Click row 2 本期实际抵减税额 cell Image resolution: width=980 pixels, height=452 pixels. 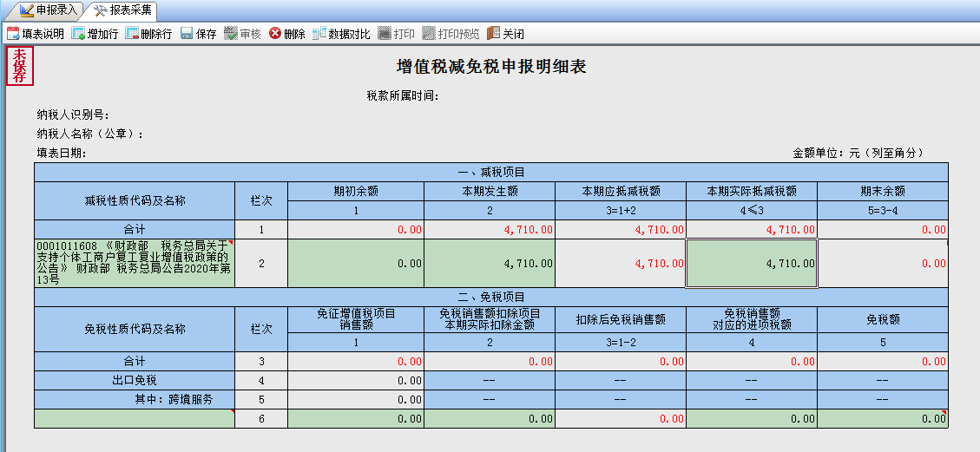tap(751, 263)
